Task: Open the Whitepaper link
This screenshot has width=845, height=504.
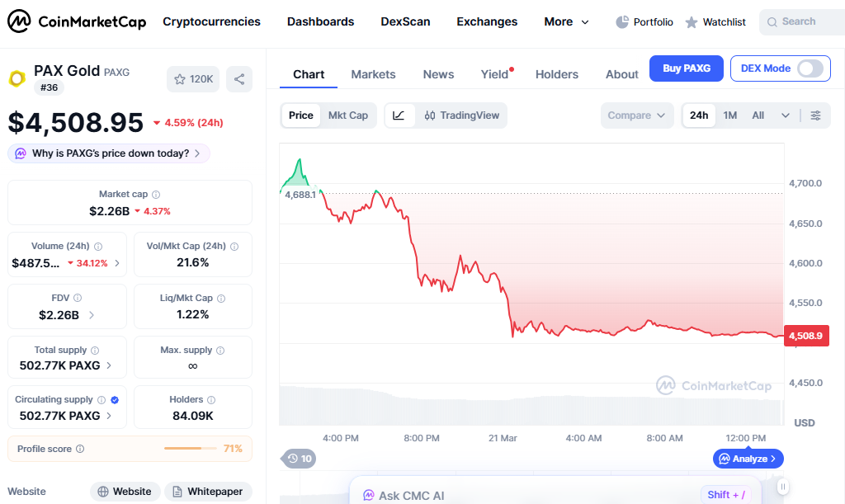Action: [208, 491]
